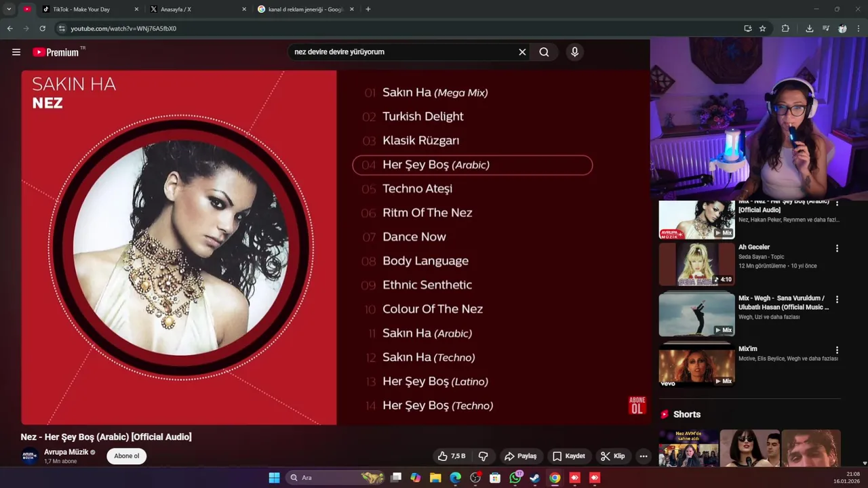Open the Mix - Wegh Sana Vuruldum thumbnail
868x488 pixels.
coord(696,314)
